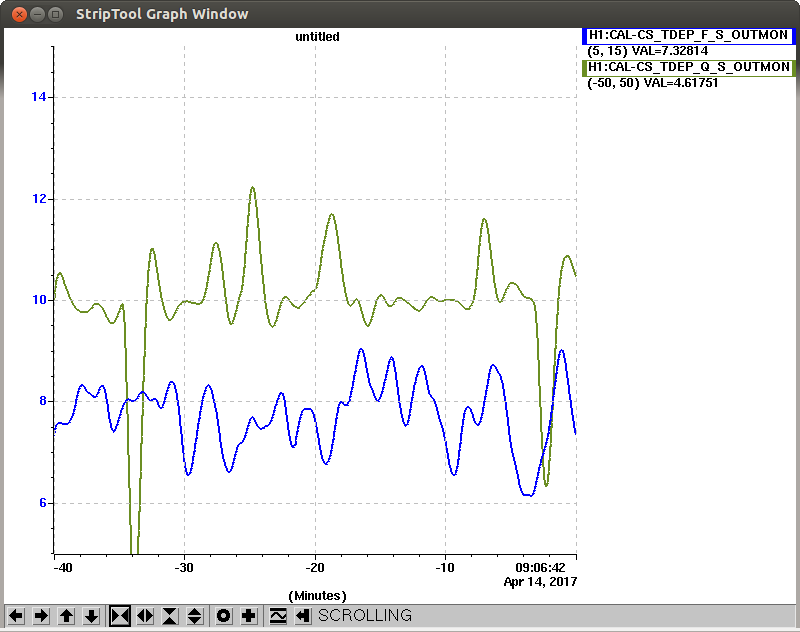Click the VAL=7.32814 readout text

(669, 51)
